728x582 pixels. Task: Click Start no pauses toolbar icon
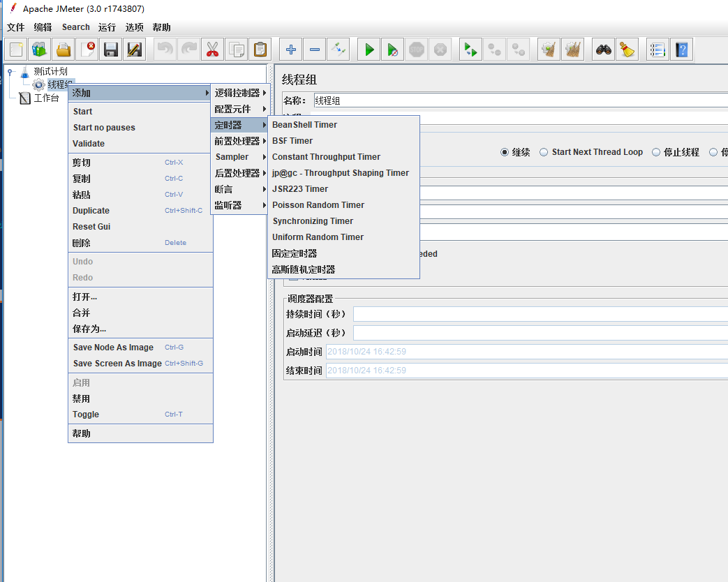click(393, 49)
